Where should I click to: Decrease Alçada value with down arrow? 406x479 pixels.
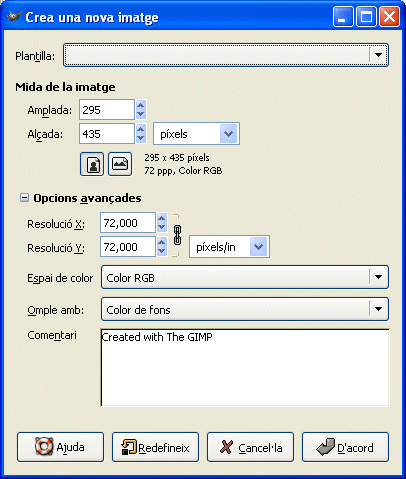[141, 138]
